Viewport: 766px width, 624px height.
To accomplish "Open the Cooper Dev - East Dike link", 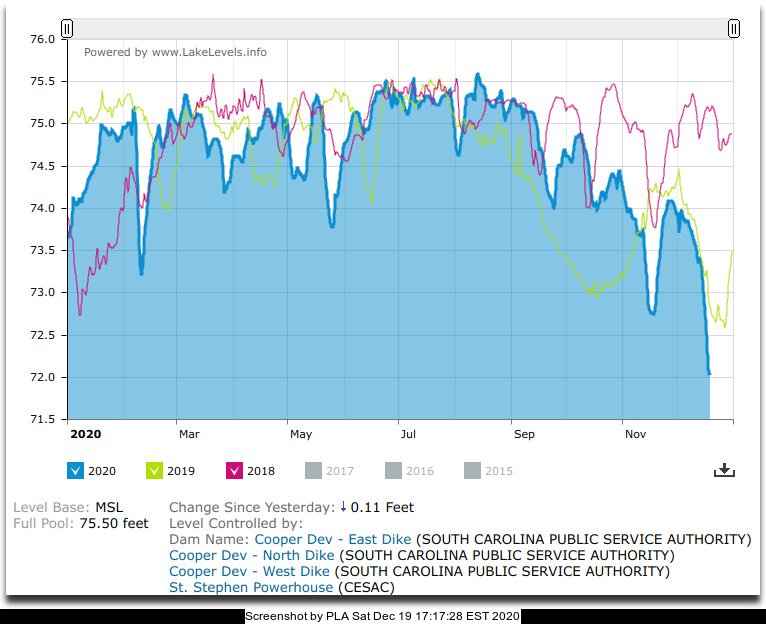I will point(333,539).
